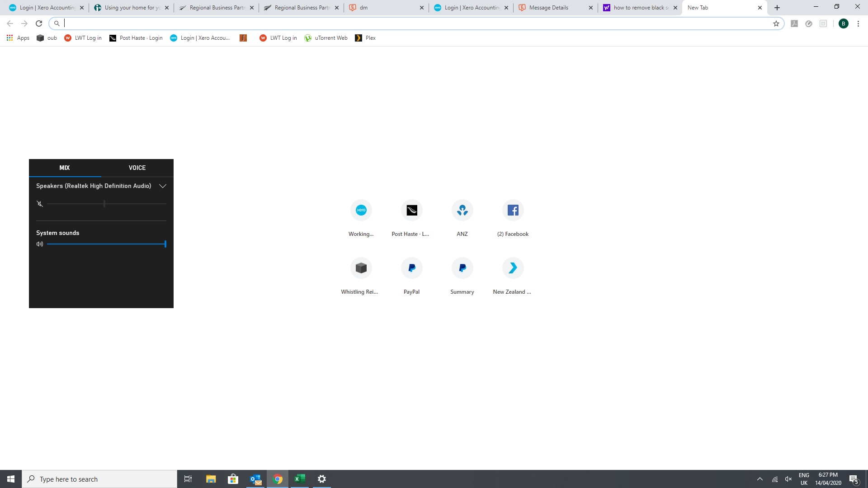Open the Windows Start menu
Screen dimensions: 868x488
click(11, 479)
